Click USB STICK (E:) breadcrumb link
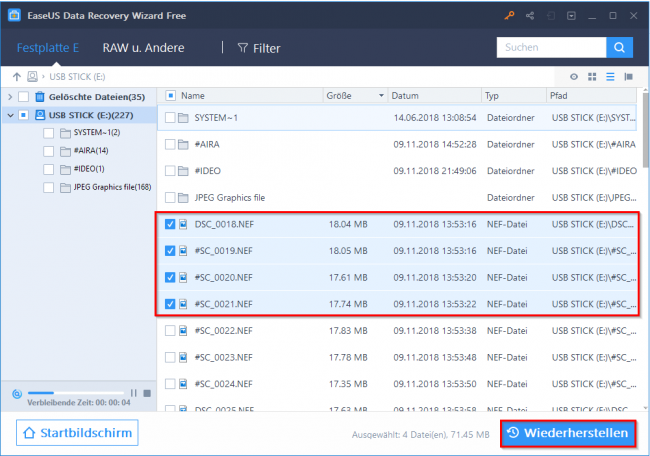 pyautogui.click(x=77, y=77)
